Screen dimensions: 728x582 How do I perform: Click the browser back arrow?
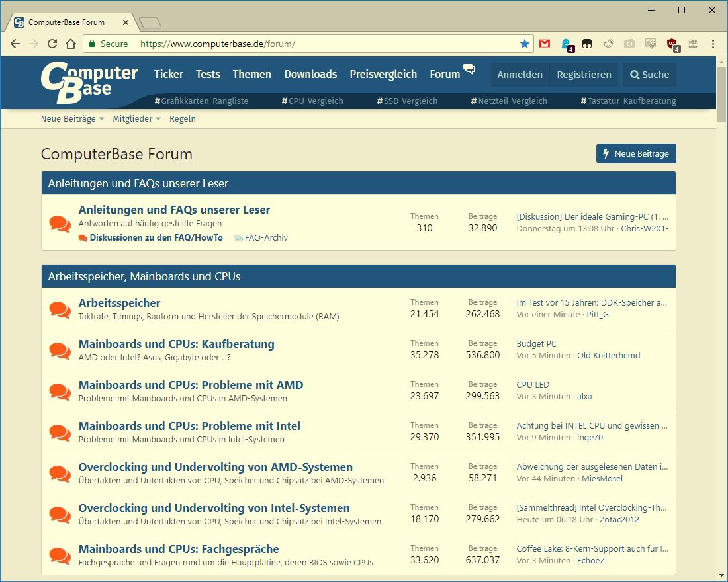pyautogui.click(x=15, y=44)
